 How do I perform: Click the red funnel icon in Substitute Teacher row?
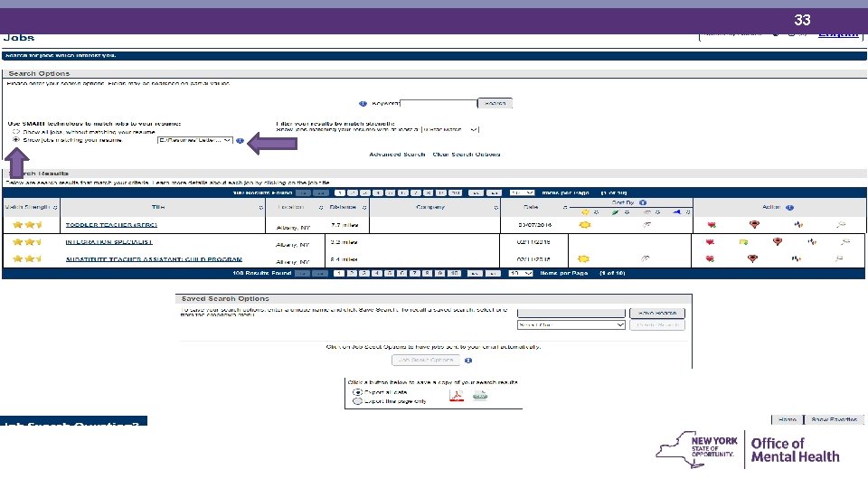click(751, 258)
